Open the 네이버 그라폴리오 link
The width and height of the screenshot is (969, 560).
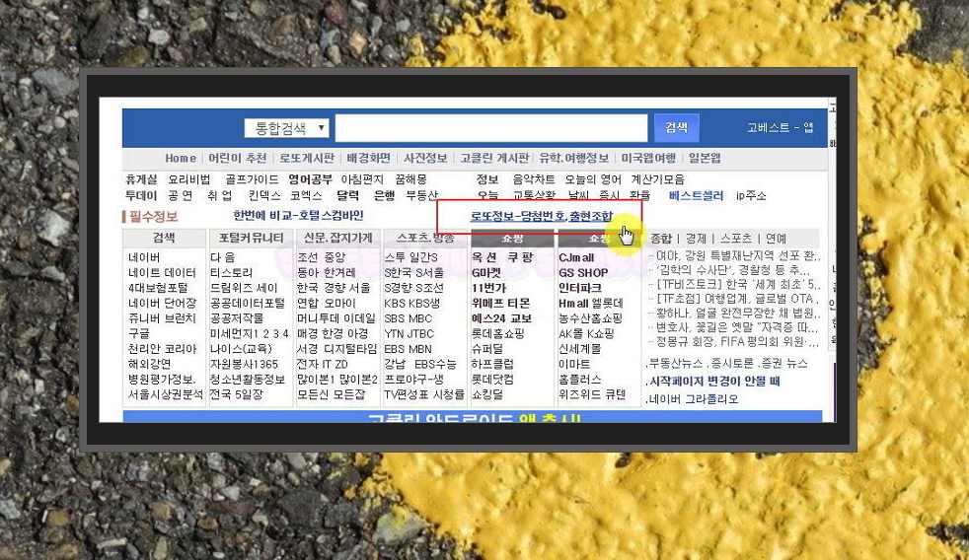coord(693,399)
